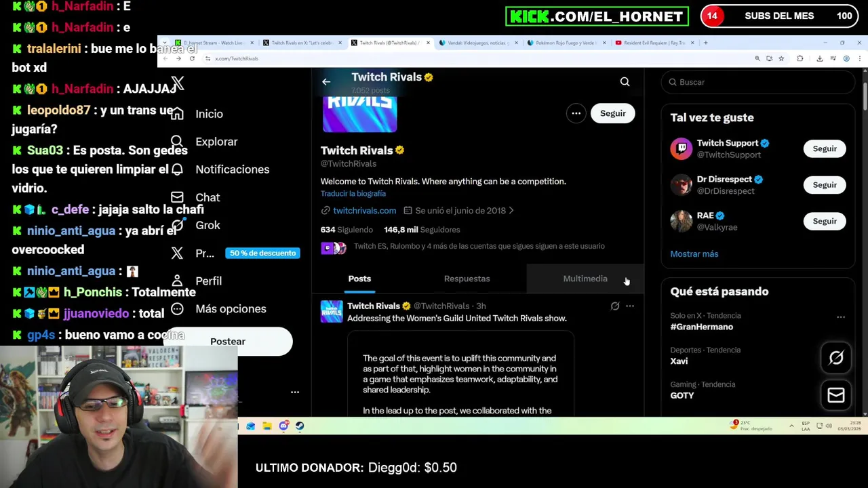Switch to 'Twitch Rivals en X' browser tab
Viewport: 868px width, 488px height.
click(x=301, y=43)
